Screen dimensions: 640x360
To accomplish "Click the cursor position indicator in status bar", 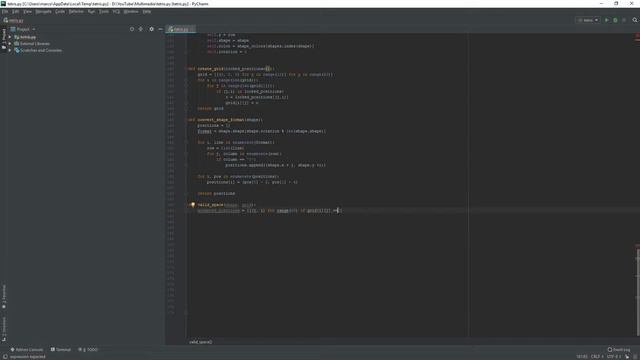I will click(582, 357).
